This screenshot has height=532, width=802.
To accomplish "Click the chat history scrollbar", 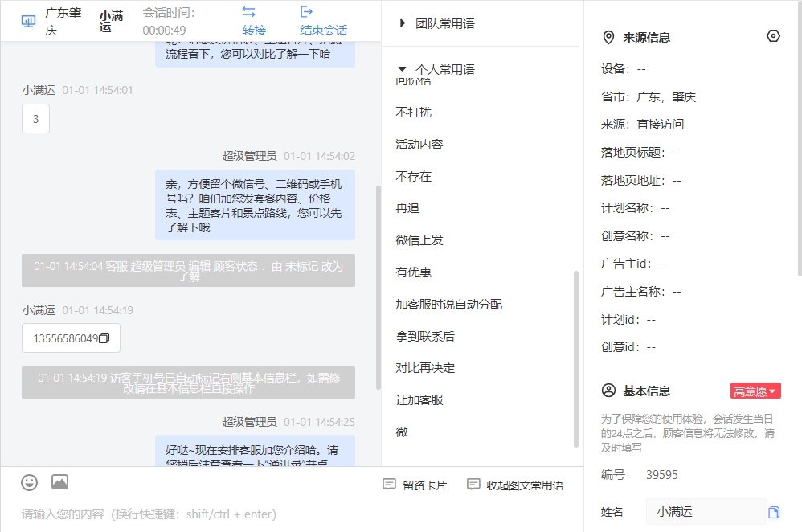I will click(378, 287).
